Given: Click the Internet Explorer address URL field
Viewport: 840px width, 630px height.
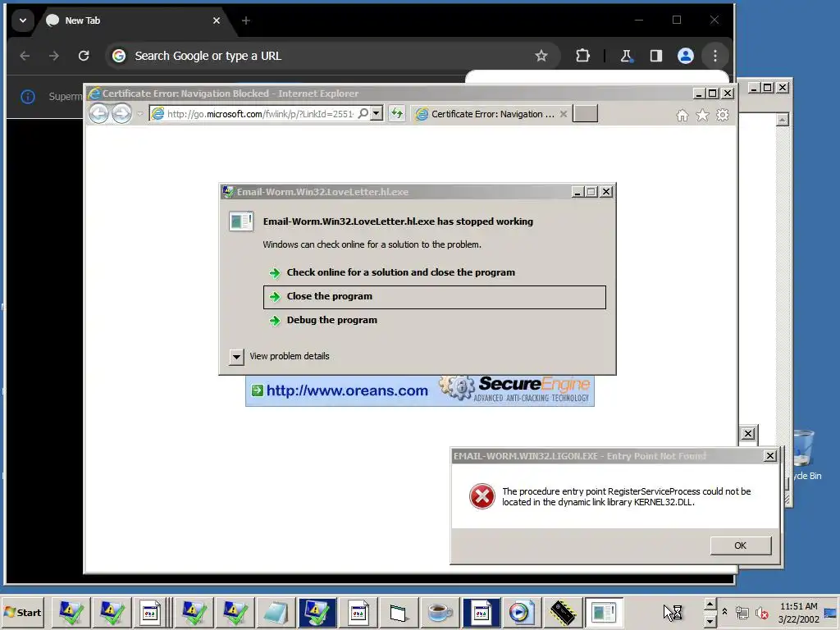Looking at the screenshot, I should 260,113.
